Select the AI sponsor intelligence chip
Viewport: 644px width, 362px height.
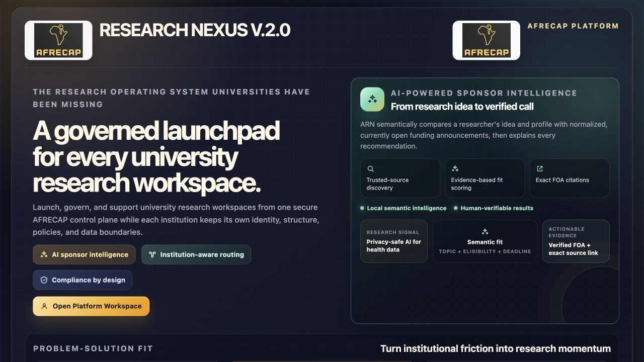84,254
